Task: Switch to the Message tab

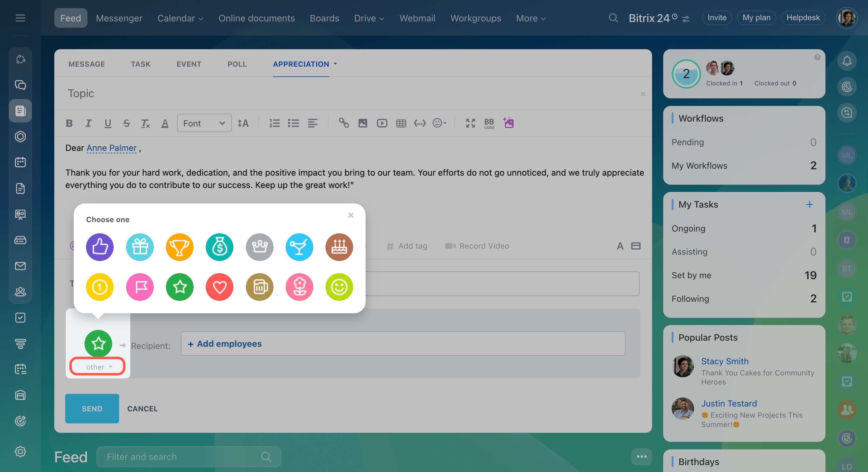Action: coord(87,64)
